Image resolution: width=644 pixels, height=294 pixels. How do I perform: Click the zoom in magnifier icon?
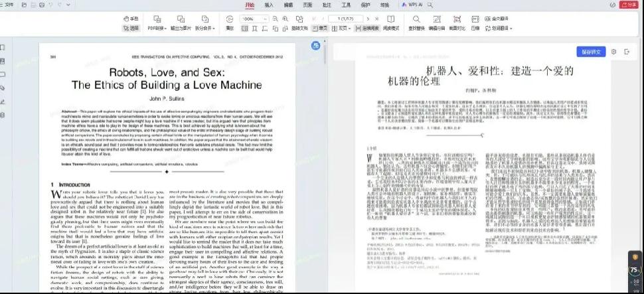click(285, 19)
